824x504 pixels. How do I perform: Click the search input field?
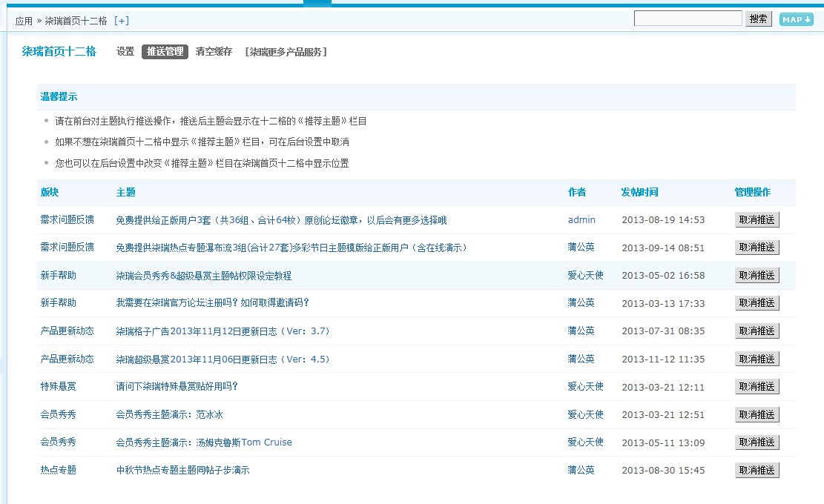688,19
